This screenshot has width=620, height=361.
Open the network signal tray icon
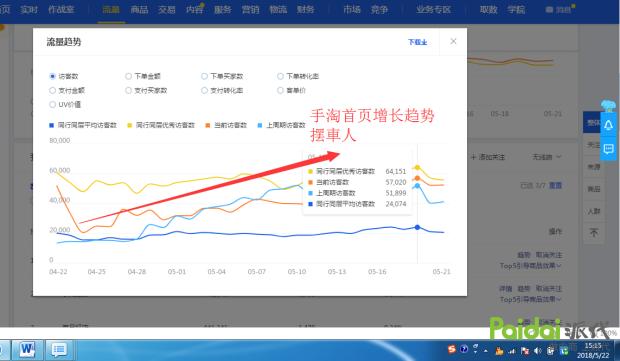pyautogui.click(x=512, y=351)
